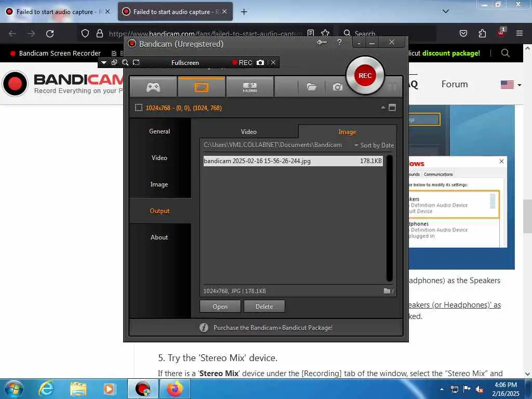The image size is (532, 399).
Task: Open the Firefox hamburger menu
Action: [x=520, y=33]
